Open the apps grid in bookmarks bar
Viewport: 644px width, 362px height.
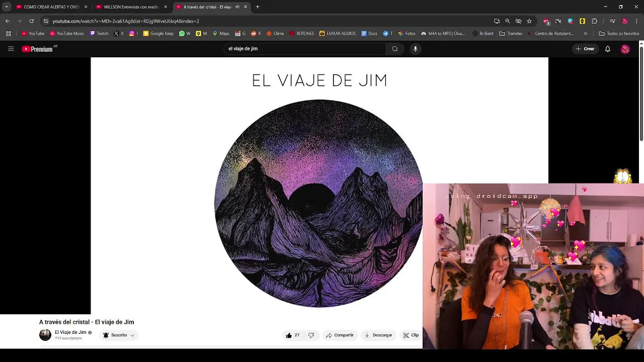tap(9, 34)
